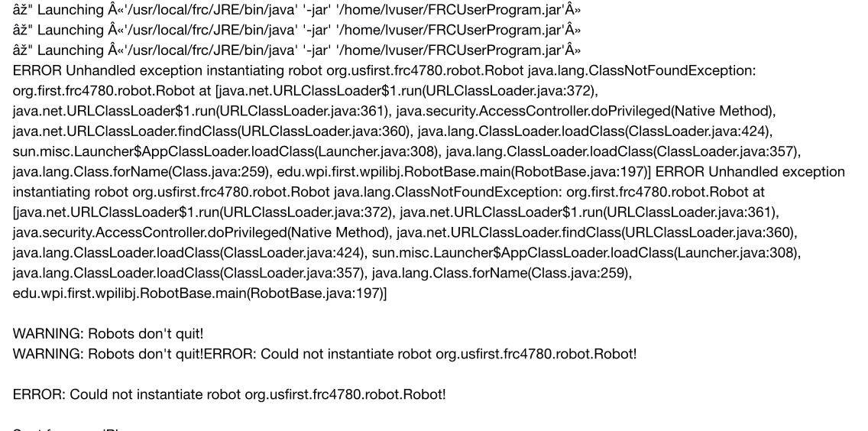Viewport: 868px width, 431px height.
Task: Click the line starting with sun.misc.Launcher$AppClassLoader
Action: 406,152
